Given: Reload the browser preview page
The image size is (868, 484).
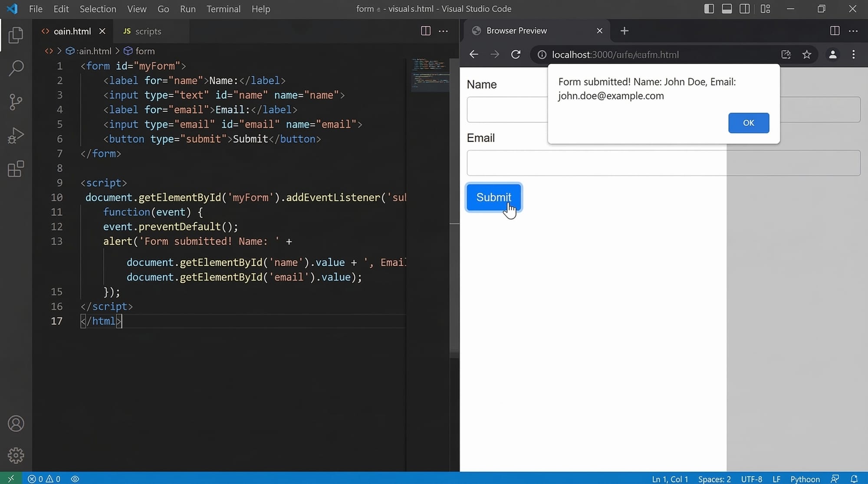Looking at the screenshot, I should (516, 55).
